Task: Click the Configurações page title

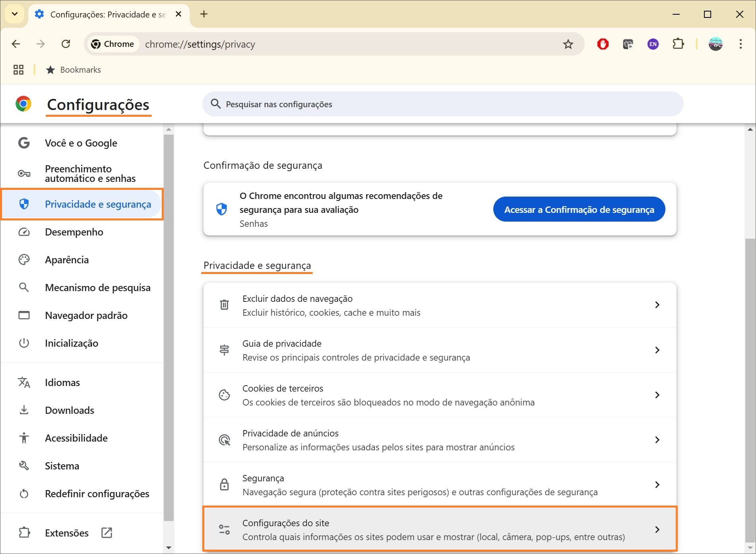Action: 98,105
